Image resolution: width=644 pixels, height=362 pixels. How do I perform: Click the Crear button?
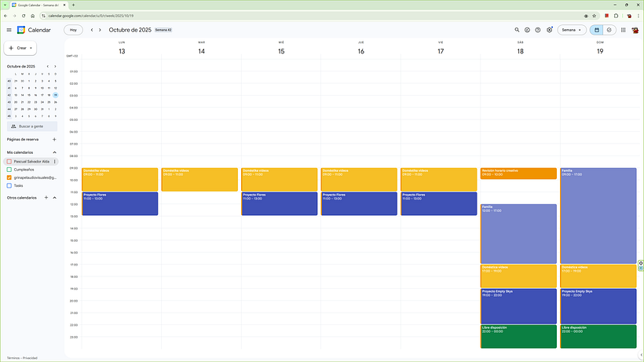coord(20,48)
